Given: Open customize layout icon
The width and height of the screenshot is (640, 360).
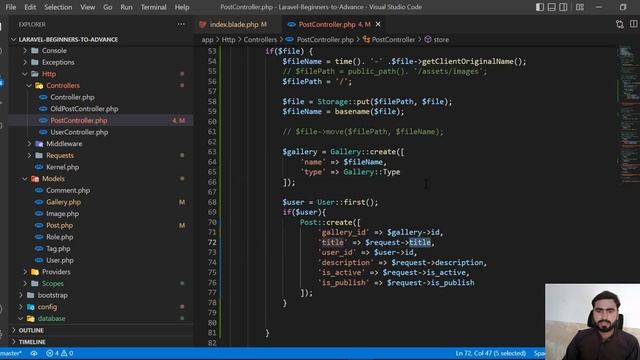Looking at the screenshot, I should point(580,7).
